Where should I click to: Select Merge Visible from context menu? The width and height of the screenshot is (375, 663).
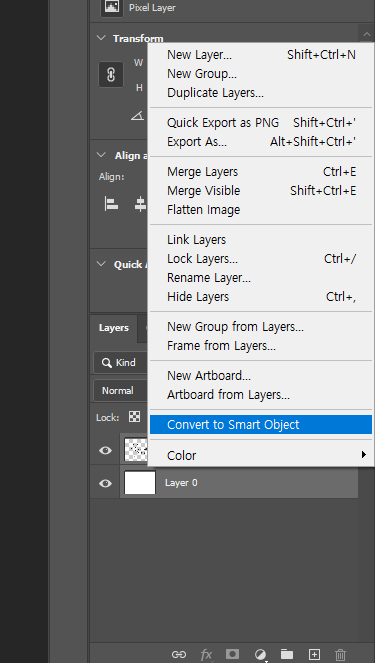coord(261,191)
